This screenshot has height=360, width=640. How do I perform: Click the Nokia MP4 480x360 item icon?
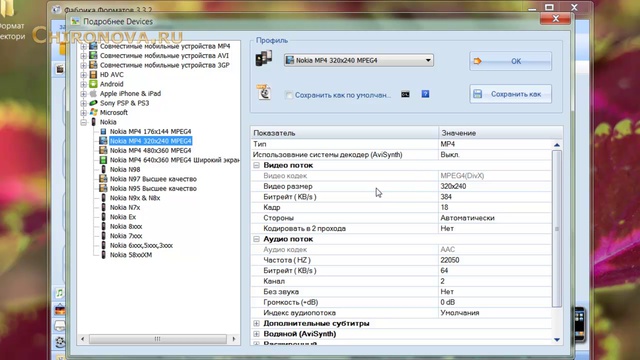pos(103,150)
